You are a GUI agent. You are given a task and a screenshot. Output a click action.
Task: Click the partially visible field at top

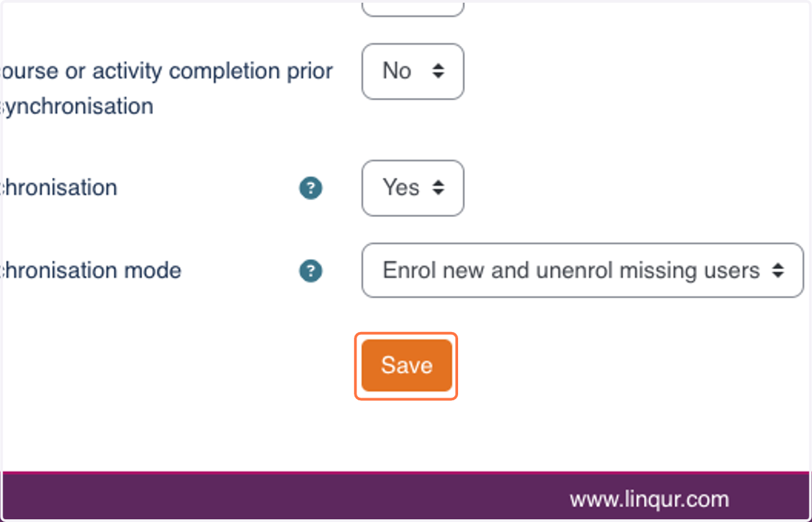coord(413,7)
